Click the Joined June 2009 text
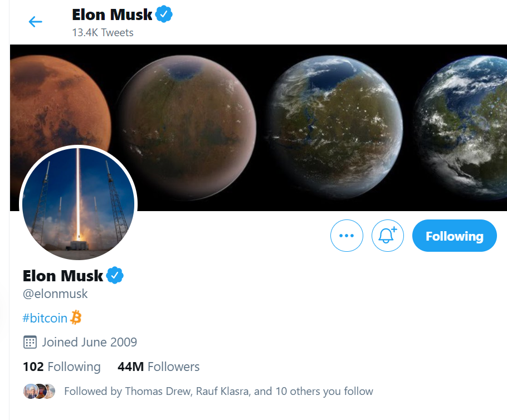This screenshot has height=420, width=507. (x=89, y=342)
